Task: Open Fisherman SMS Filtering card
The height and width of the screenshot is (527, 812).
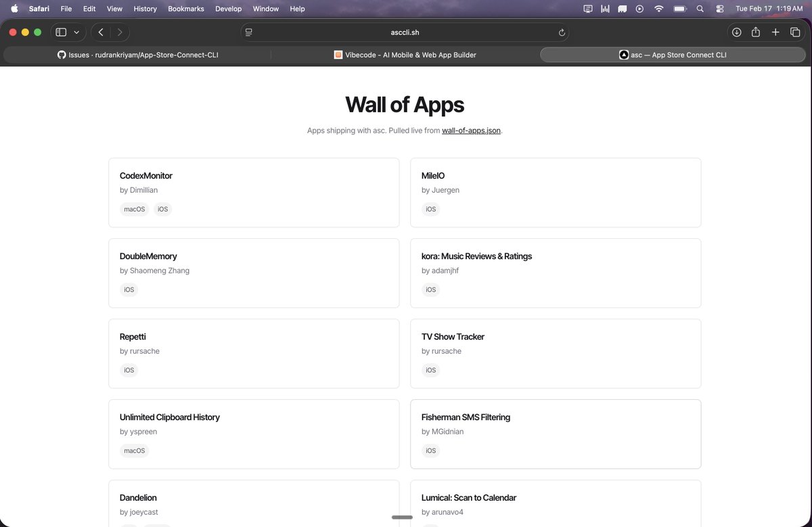Action: [x=556, y=434]
